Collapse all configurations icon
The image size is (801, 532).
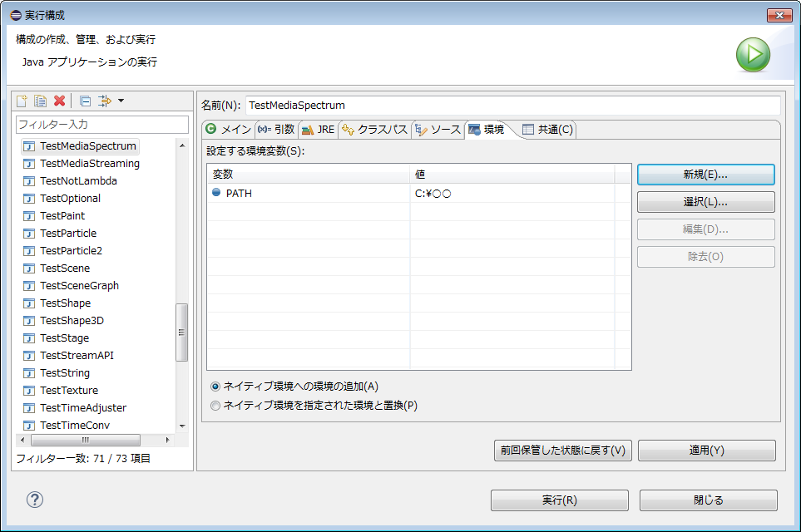click(86, 101)
